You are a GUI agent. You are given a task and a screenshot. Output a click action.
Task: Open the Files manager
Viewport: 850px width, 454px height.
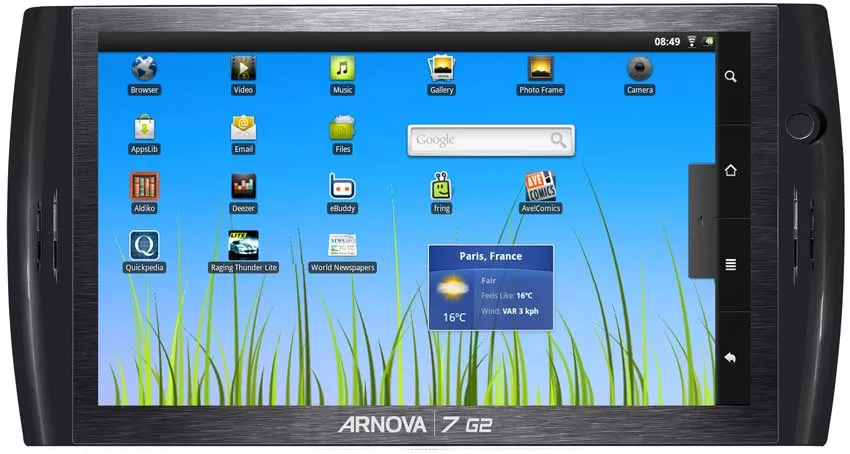[342, 128]
